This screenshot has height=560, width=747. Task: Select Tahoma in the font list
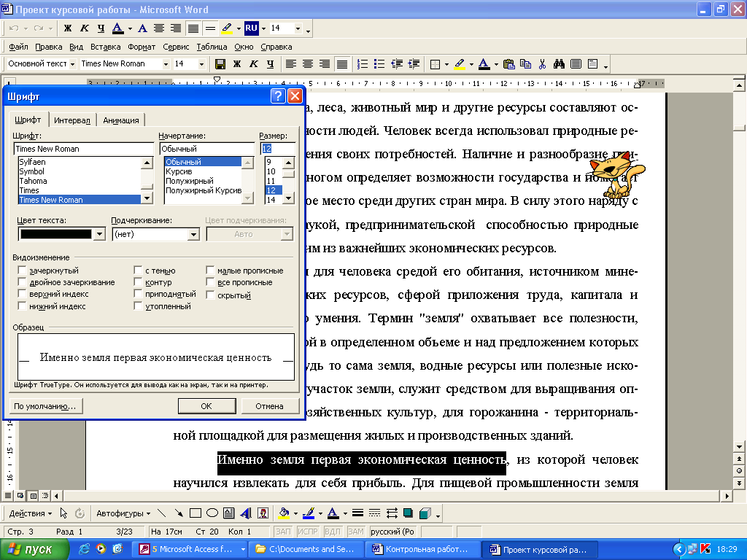79,181
